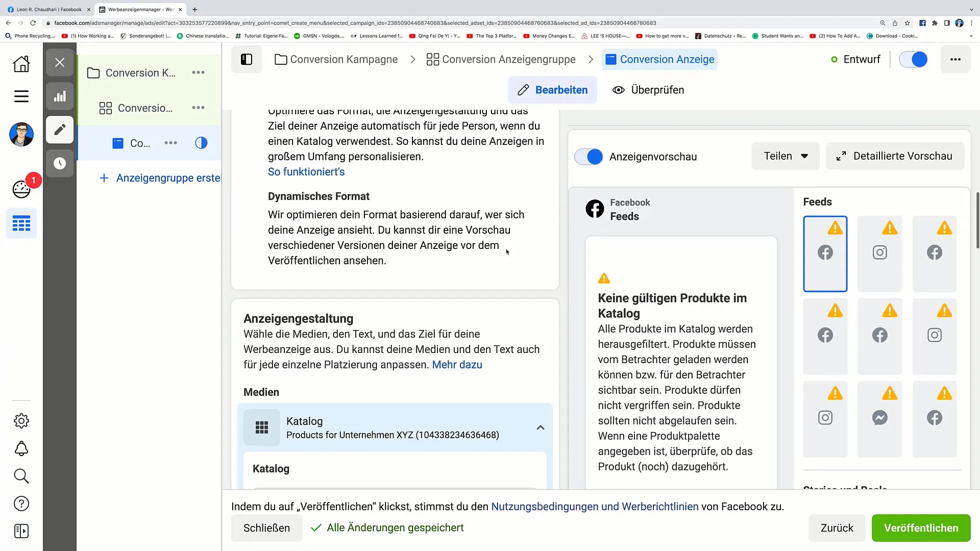Select the Instagram feed thumbnail in first row
Screen dimensions: 980x551
880,254
